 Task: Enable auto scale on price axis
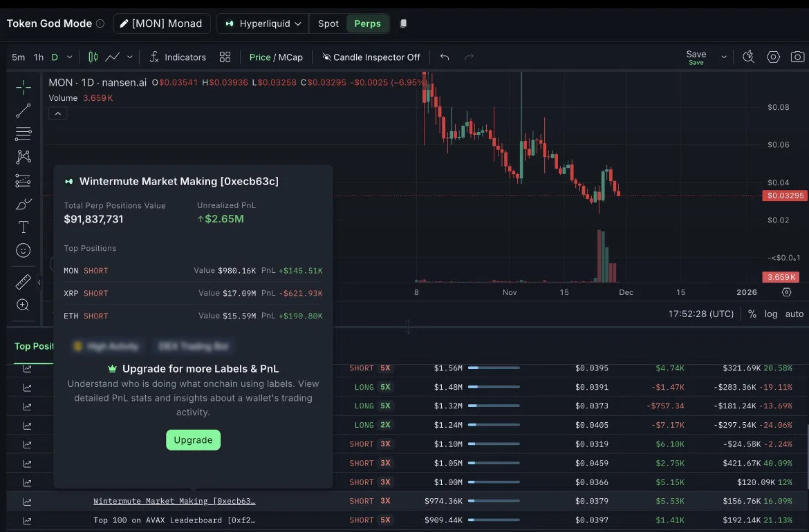point(794,314)
